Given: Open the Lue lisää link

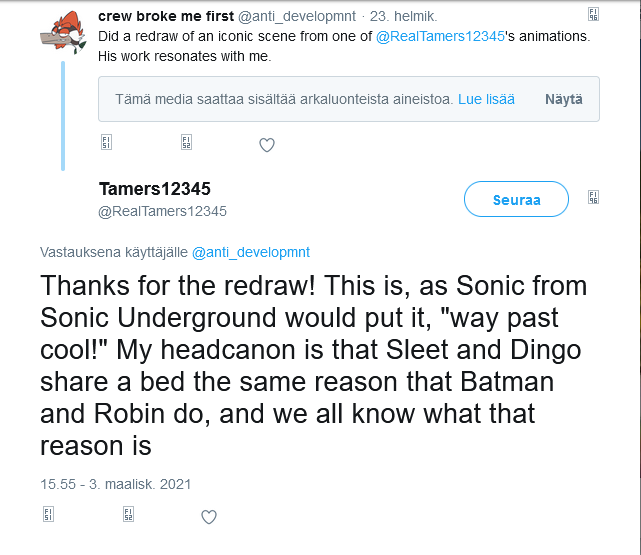Looking at the screenshot, I should coord(486,100).
